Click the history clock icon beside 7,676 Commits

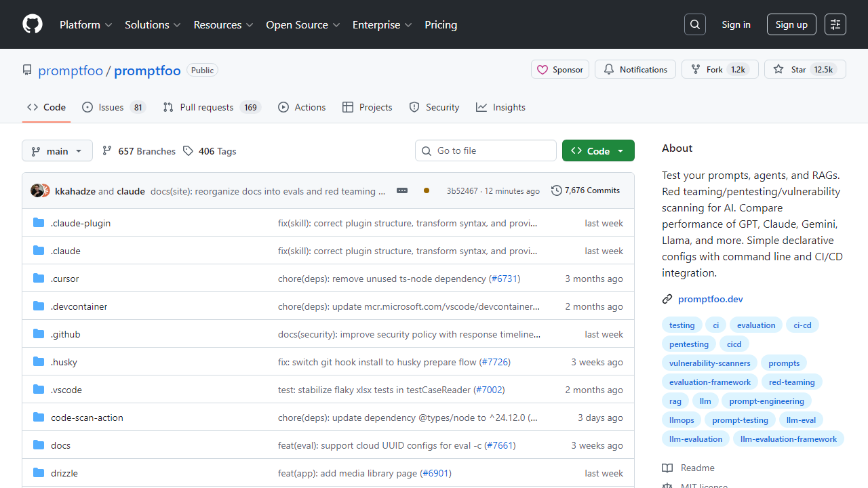click(x=557, y=190)
